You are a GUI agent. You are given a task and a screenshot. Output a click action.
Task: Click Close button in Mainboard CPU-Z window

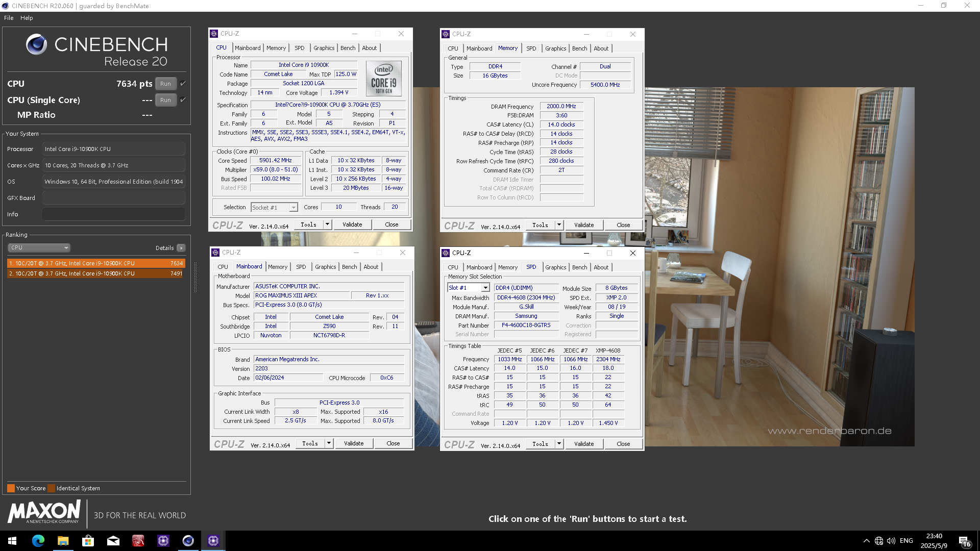tap(393, 443)
